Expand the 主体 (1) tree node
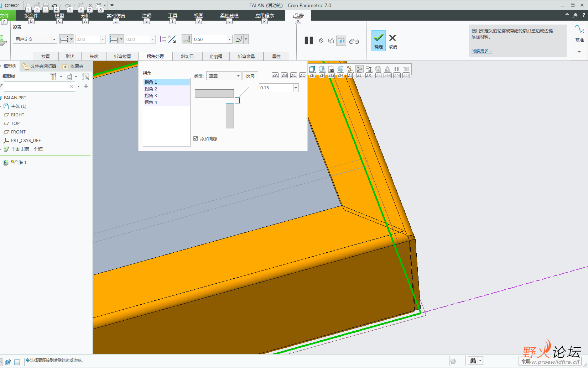This screenshot has width=588, height=368. [x=1, y=106]
